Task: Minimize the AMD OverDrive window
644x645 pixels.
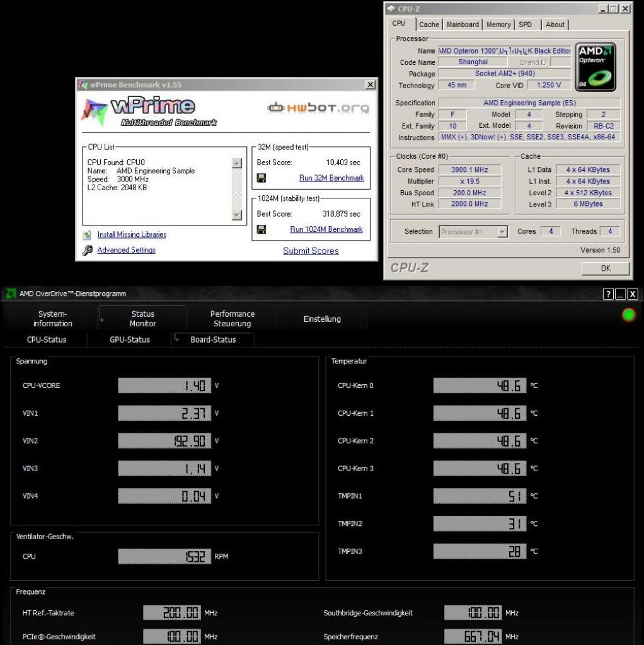Action: (x=620, y=294)
